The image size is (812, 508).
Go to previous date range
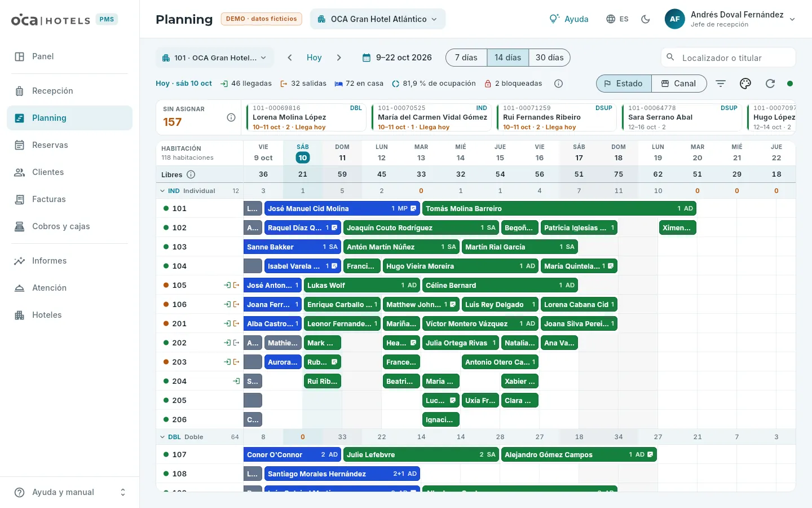coord(290,58)
